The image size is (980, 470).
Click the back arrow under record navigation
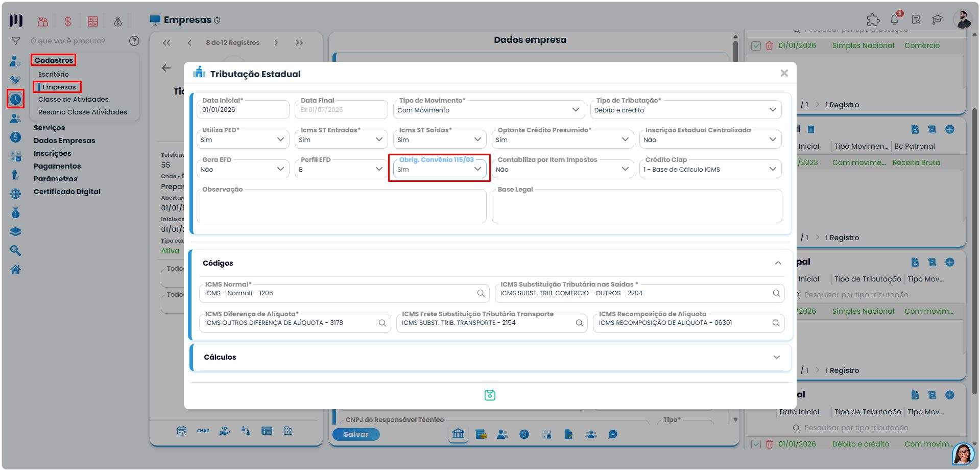(166, 68)
